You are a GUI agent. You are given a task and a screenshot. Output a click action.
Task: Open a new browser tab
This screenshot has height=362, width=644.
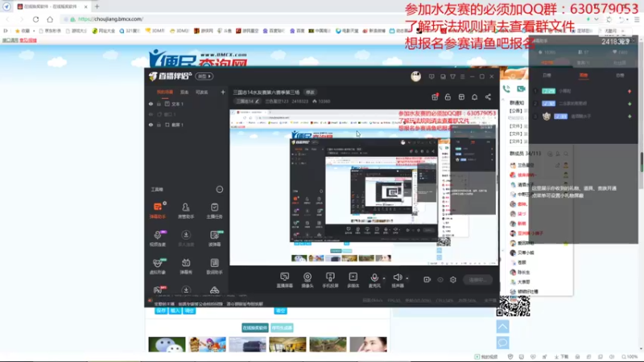(97, 6)
